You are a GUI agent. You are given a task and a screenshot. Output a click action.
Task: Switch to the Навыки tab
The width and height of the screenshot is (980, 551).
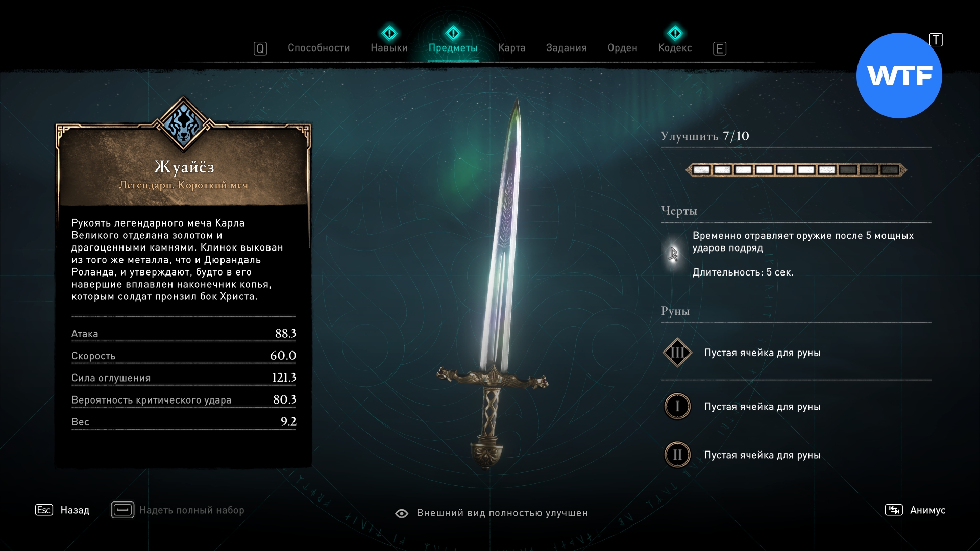point(389,48)
